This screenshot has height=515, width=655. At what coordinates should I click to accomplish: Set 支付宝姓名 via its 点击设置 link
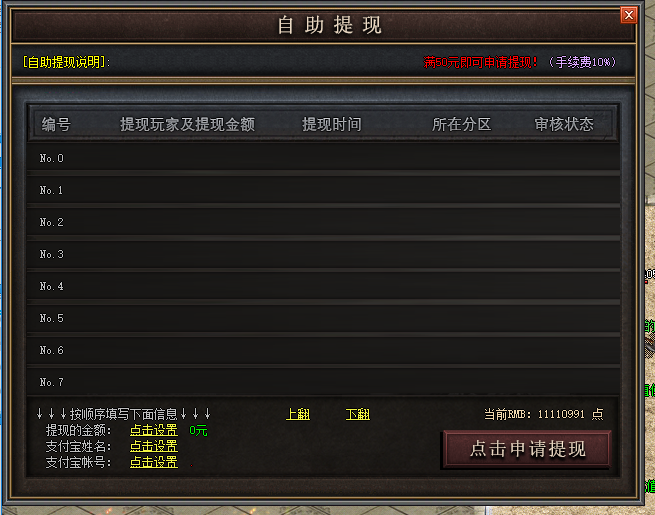pyautogui.click(x=154, y=446)
